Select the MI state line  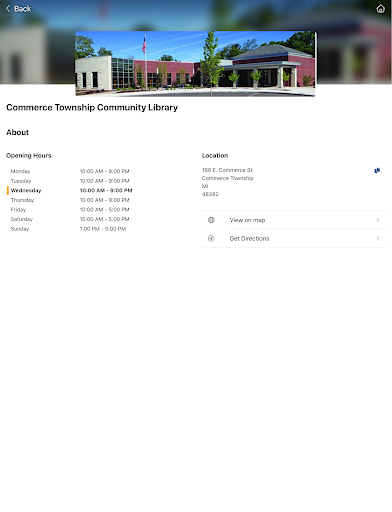[x=205, y=186]
